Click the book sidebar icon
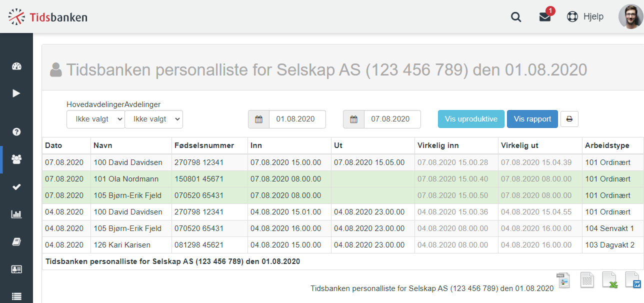 pyautogui.click(x=16, y=242)
